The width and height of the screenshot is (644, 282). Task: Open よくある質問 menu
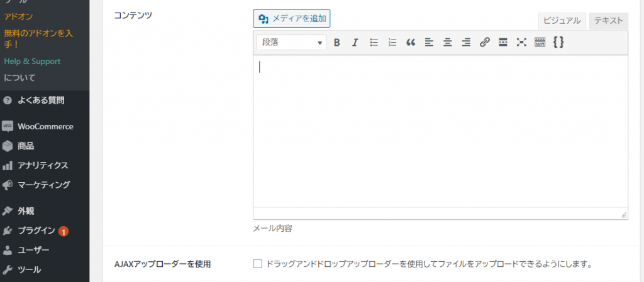tap(41, 100)
